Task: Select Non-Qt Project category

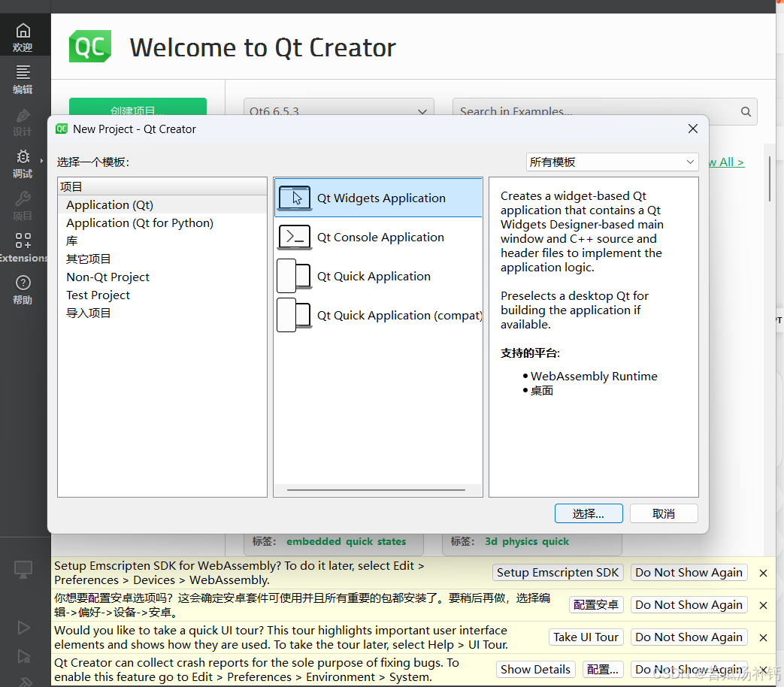Action: click(162, 277)
